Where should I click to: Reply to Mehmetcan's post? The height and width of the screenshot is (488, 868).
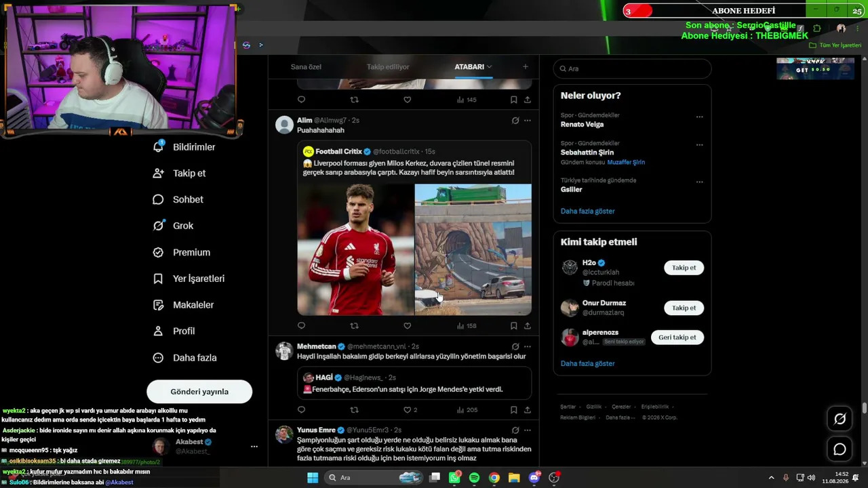click(302, 410)
